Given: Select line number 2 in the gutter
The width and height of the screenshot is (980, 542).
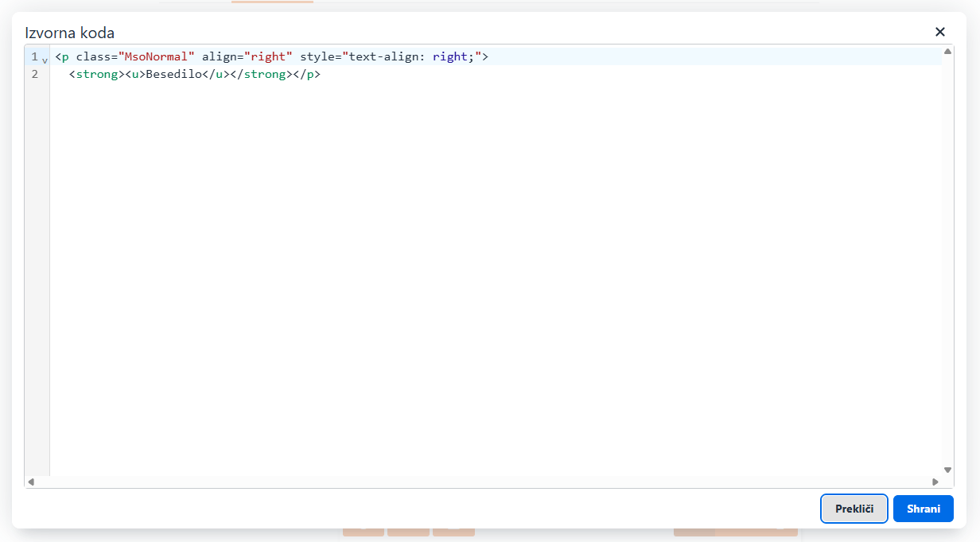Looking at the screenshot, I should 34,74.
